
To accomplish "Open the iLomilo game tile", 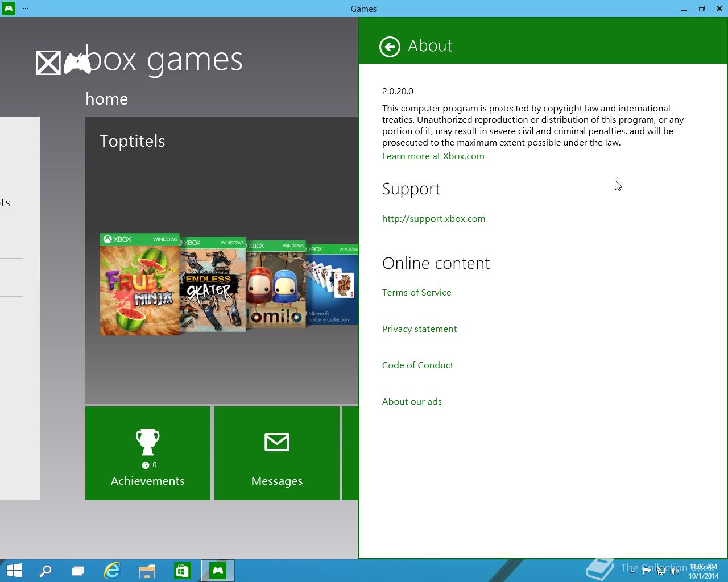I will click(x=276, y=284).
